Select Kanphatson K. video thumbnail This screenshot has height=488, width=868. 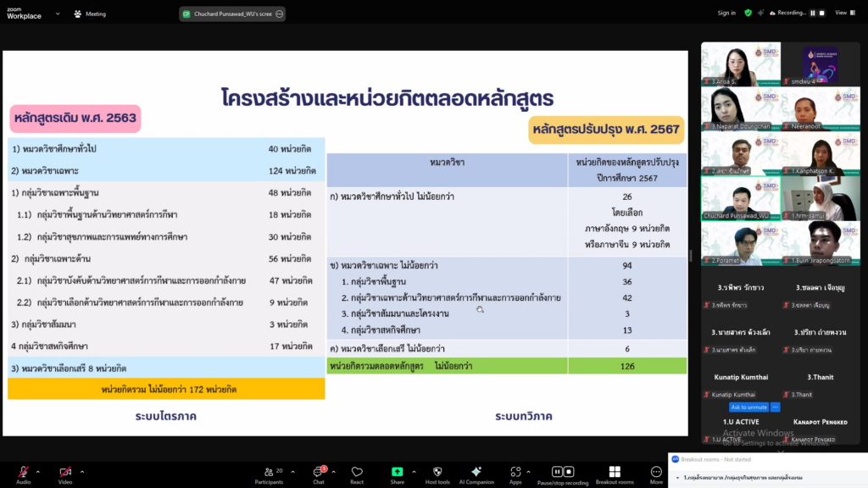[821, 154]
